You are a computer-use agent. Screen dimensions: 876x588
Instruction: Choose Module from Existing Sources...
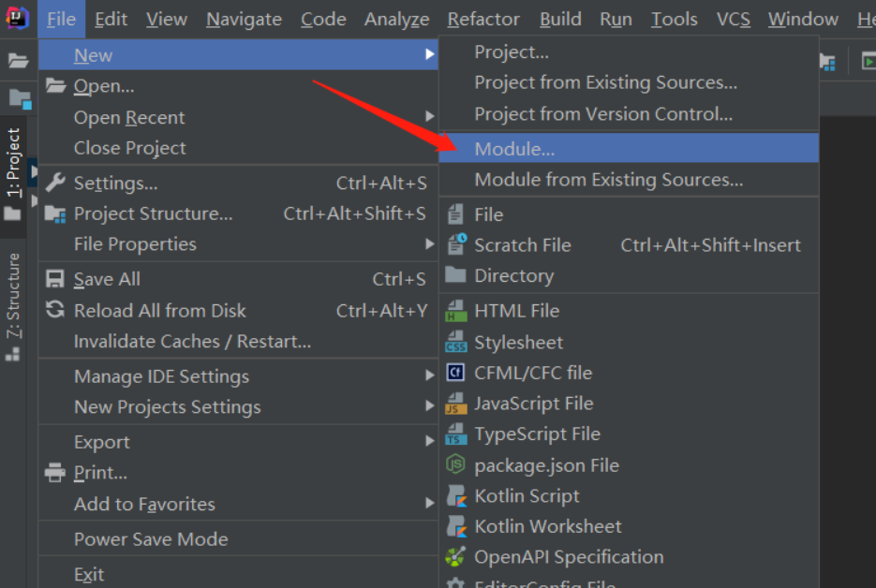[629, 179]
